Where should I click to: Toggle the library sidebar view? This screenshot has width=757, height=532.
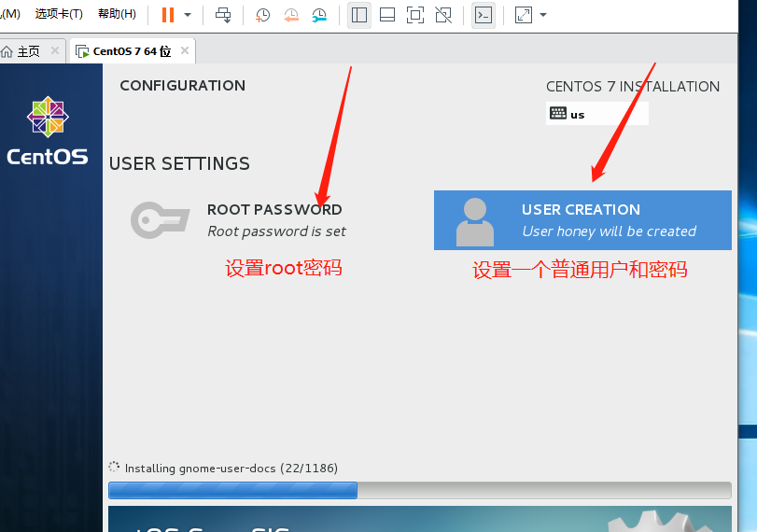coord(359,16)
